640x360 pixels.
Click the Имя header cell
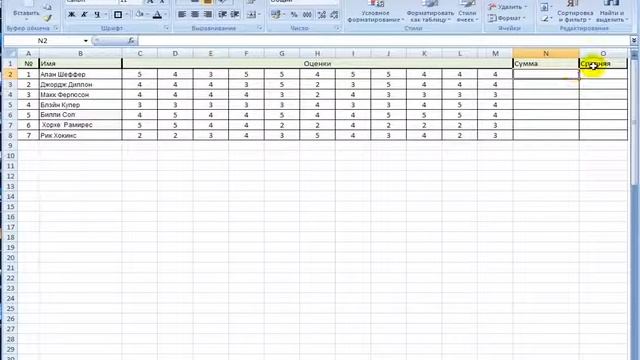click(x=80, y=64)
